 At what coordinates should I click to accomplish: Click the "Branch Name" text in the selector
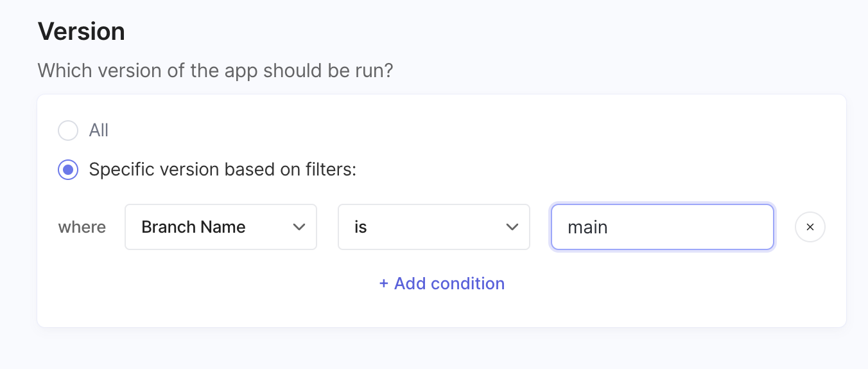193,227
